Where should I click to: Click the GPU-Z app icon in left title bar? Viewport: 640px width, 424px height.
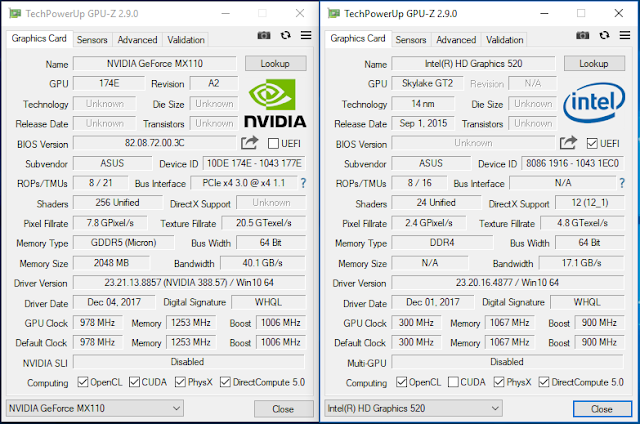[x=15, y=13]
